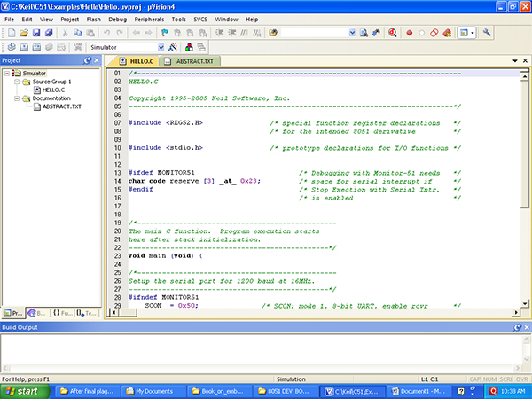Switch to the ABSTRACT.TXT editor tab
The image size is (532, 399).
pos(190,61)
